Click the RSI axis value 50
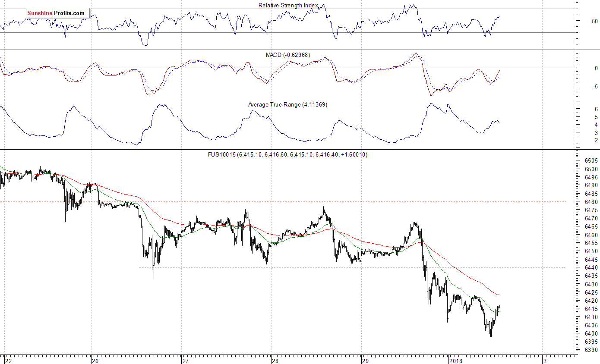This screenshot has height=364, width=600. click(x=595, y=21)
